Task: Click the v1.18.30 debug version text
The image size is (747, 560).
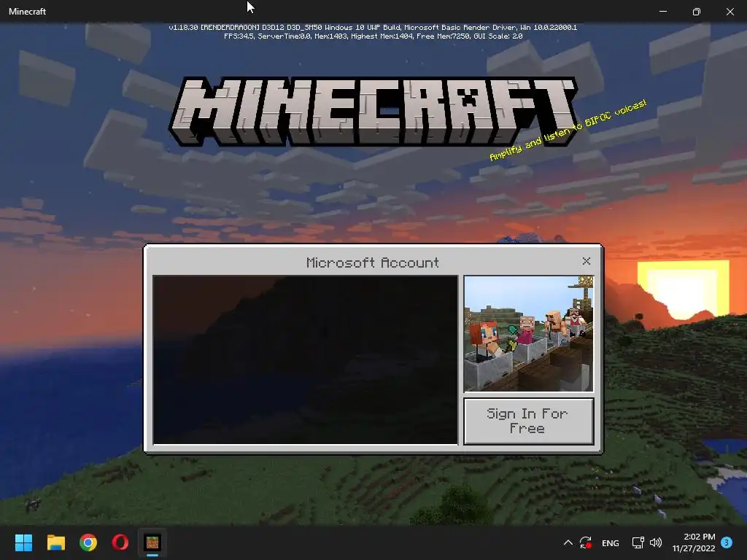Action: tap(373, 28)
